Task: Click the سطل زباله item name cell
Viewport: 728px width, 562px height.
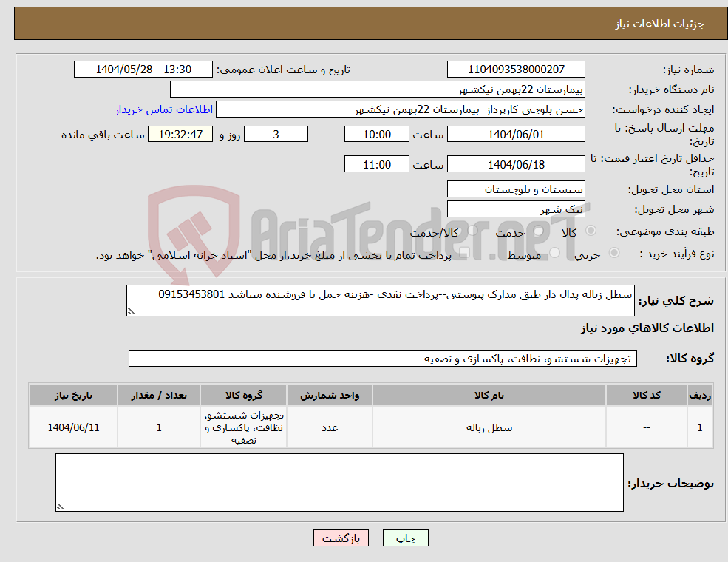Action: click(489, 427)
